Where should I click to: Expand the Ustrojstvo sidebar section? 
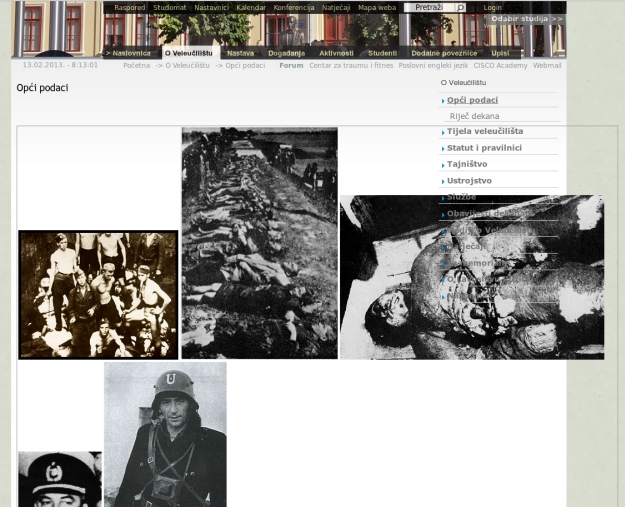pyautogui.click(x=469, y=181)
